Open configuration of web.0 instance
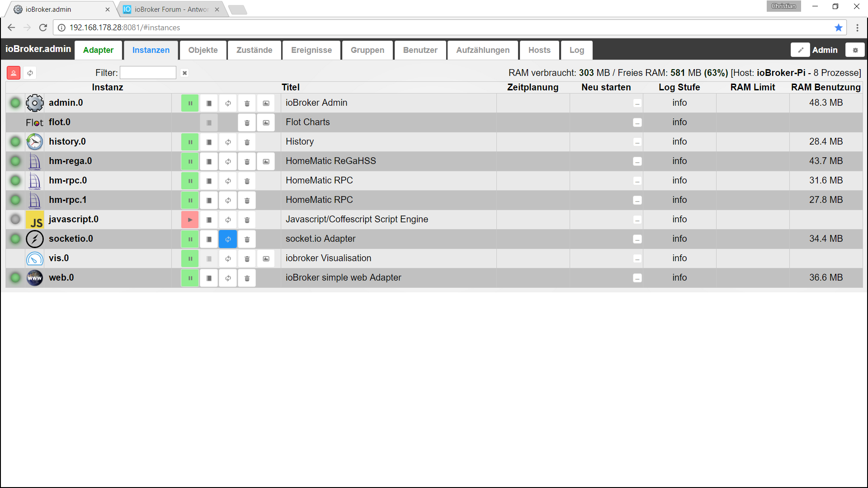The image size is (868, 488). pyautogui.click(x=209, y=278)
